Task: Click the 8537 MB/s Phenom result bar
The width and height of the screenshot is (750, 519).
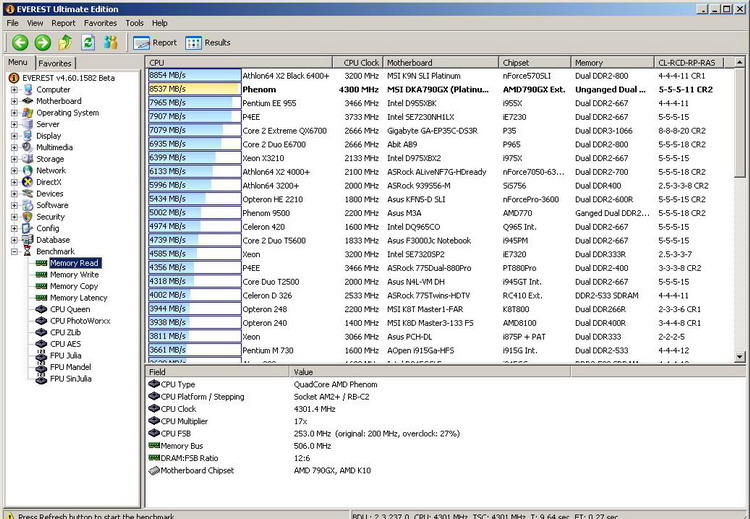Action: click(194, 89)
